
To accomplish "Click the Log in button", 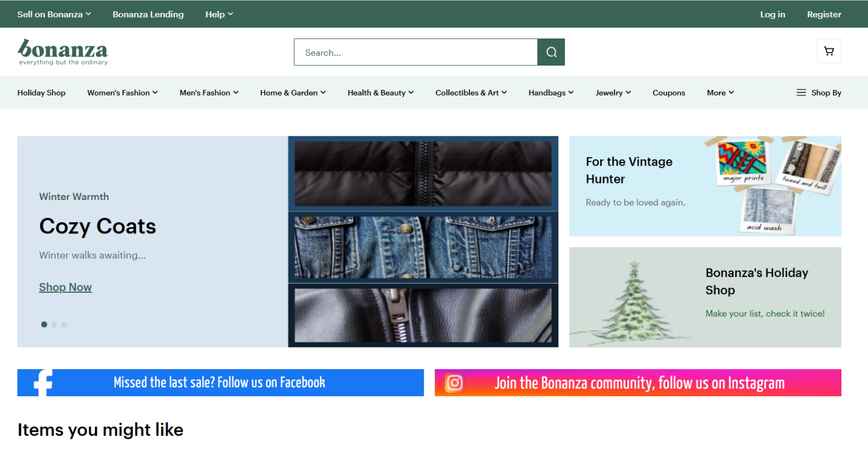I will click(772, 14).
